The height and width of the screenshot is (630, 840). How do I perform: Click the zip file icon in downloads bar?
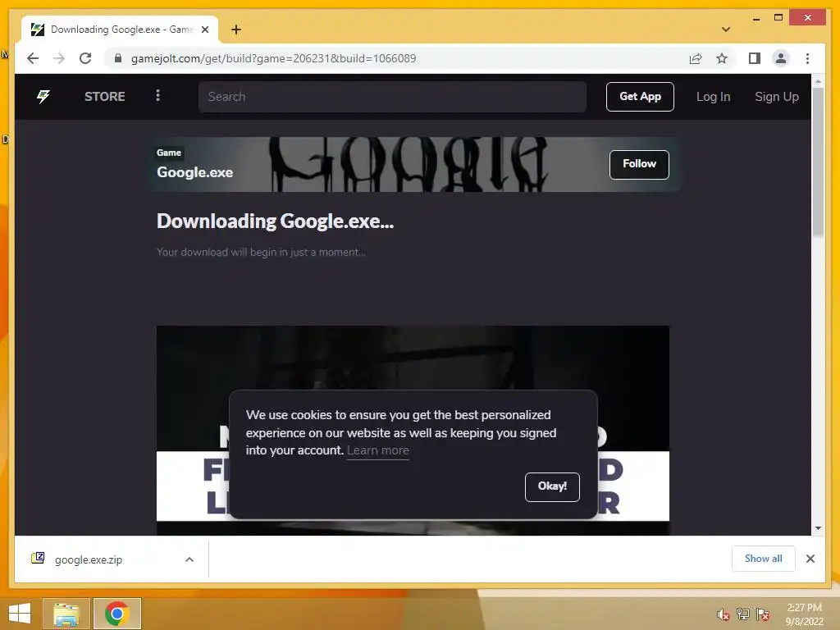point(38,558)
